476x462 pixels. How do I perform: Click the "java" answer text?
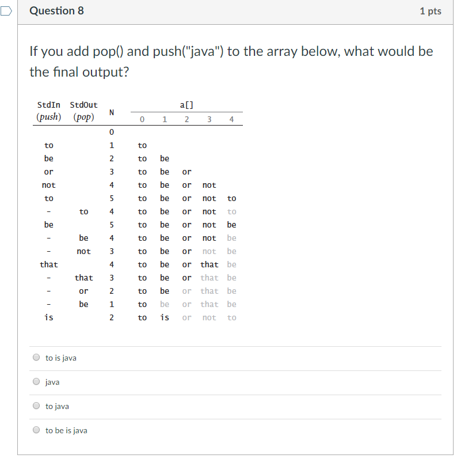click(51, 381)
